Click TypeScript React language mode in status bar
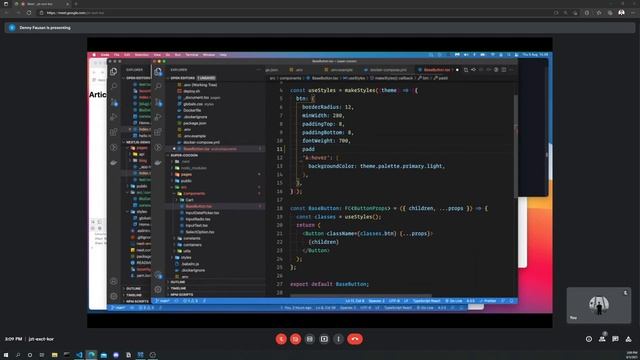640x360 pixels. pyautogui.click(x=426, y=301)
